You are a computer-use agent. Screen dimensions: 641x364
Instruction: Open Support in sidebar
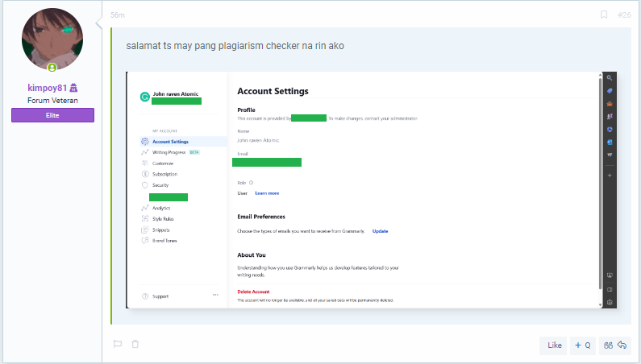pyautogui.click(x=160, y=296)
